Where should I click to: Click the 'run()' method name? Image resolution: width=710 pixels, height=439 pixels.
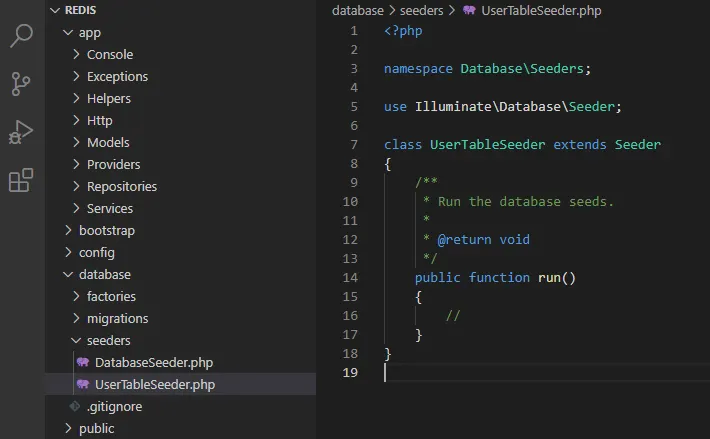[556, 278]
